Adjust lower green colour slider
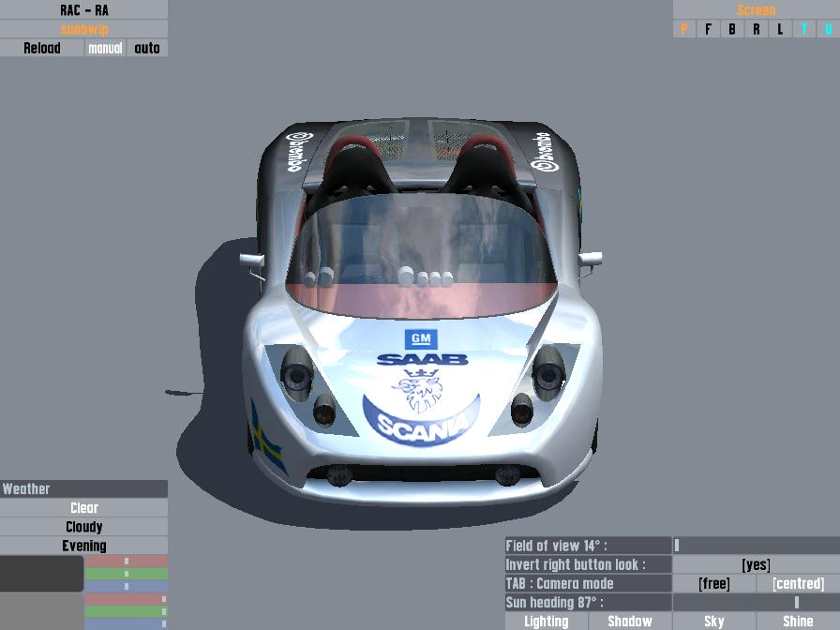840x630 pixels. coord(127,611)
